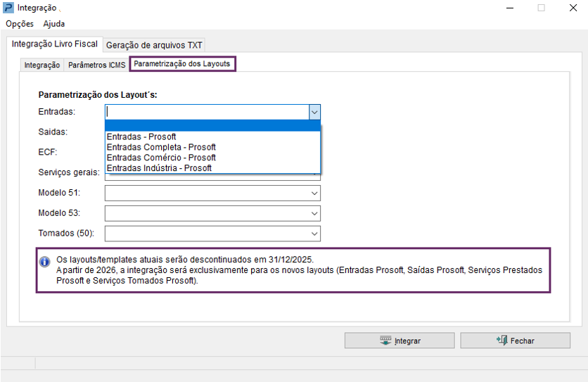The image size is (588, 382).
Task: Expand the Modelo 51 dropdown
Action: [314, 193]
